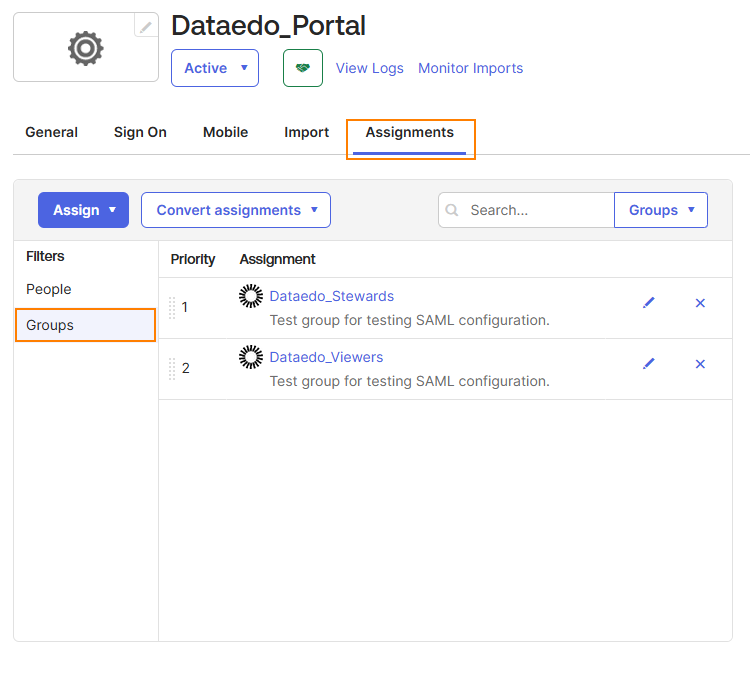The height and width of the screenshot is (680, 750).
Task: Filter assignments by Groups
Action: tap(85, 325)
